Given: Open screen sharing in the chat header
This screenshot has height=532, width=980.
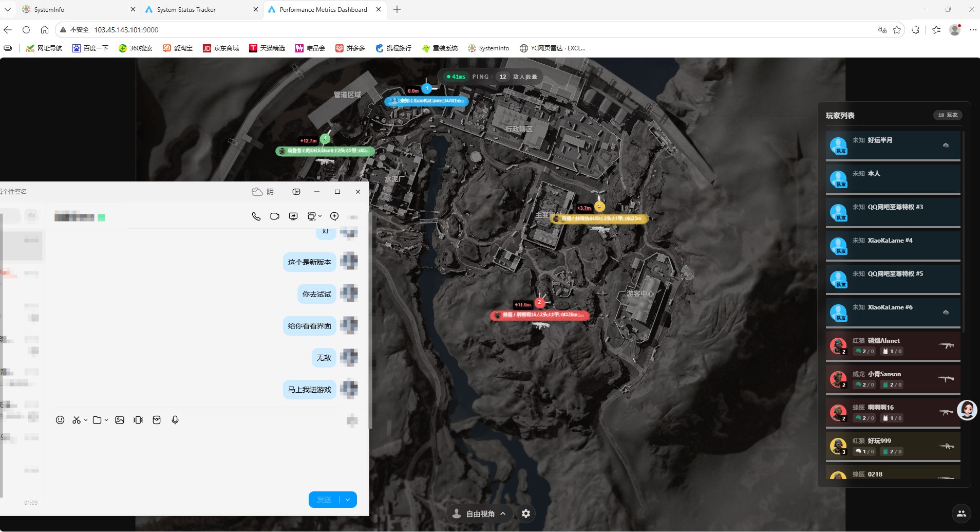Looking at the screenshot, I should pos(293,216).
